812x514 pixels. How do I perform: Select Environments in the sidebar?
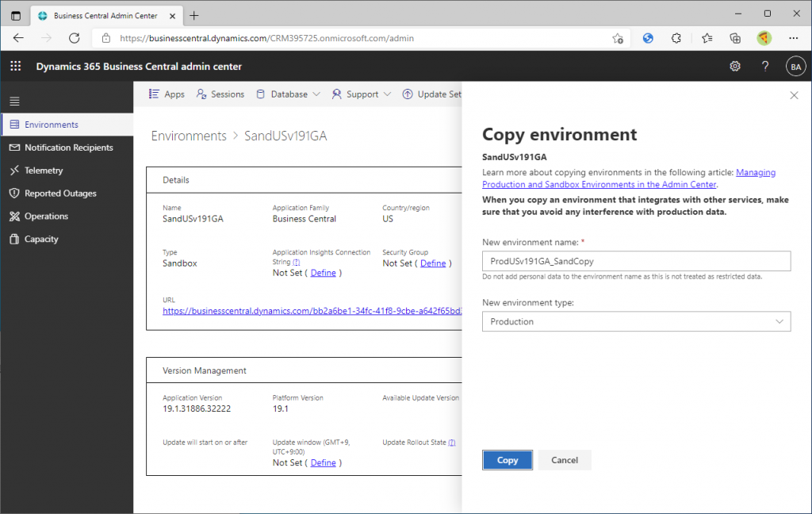[67, 125]
